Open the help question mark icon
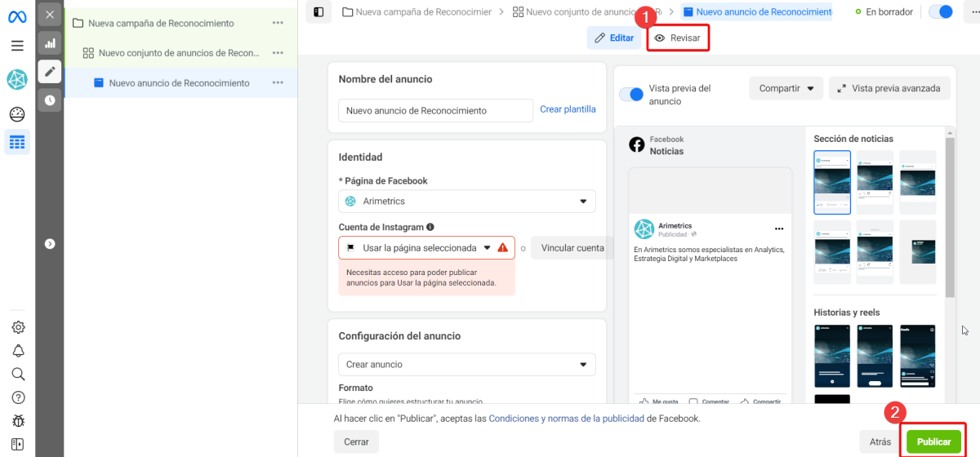 coord(17,397)
